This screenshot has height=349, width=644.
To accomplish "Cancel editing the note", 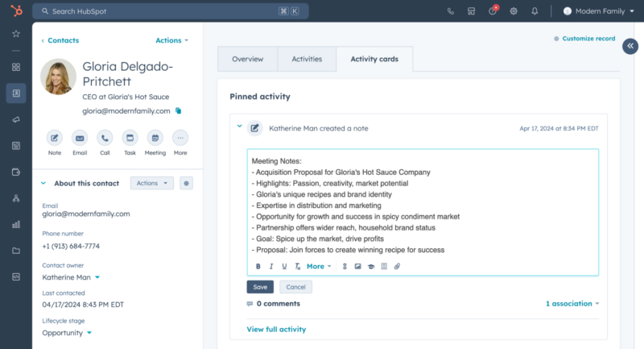I will point(295,287).
